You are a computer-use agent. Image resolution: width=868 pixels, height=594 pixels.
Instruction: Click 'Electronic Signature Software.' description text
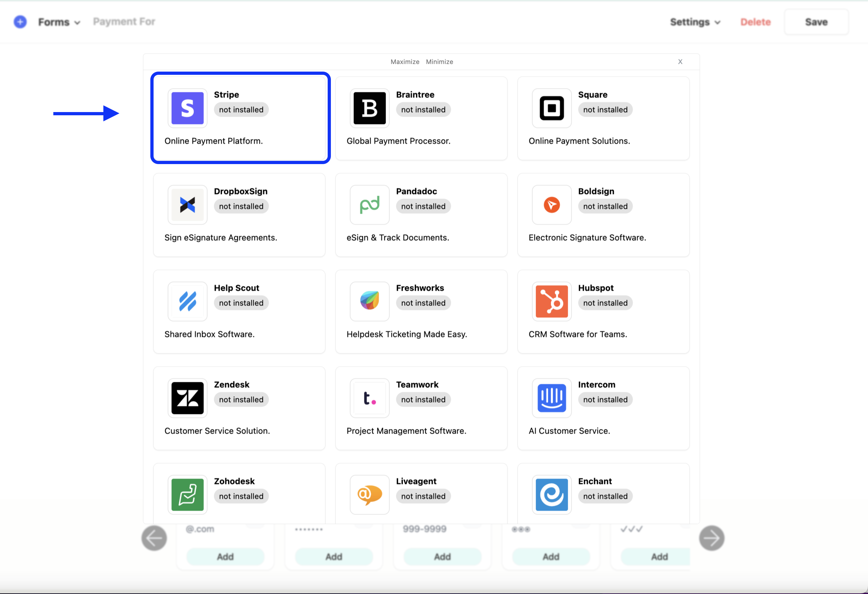(x=587, y=238)
